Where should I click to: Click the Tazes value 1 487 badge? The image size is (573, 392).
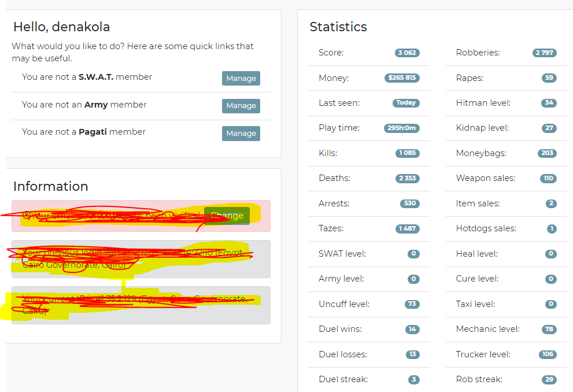tap(408, 228)
